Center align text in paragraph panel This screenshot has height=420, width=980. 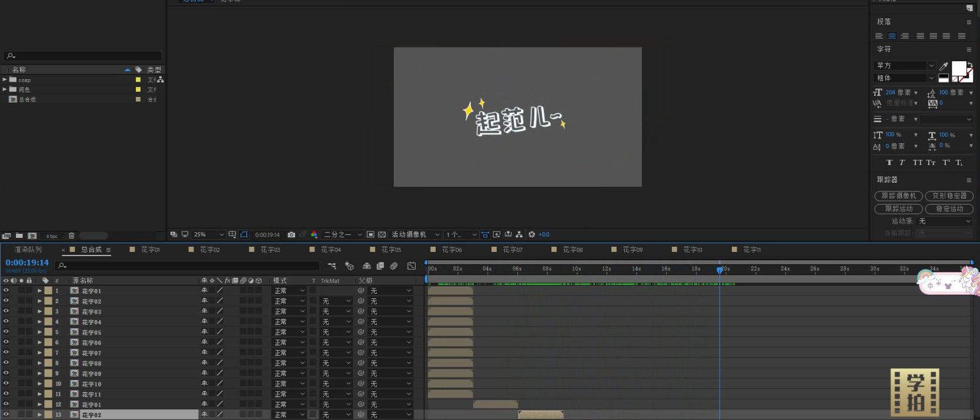coord(892,36)
